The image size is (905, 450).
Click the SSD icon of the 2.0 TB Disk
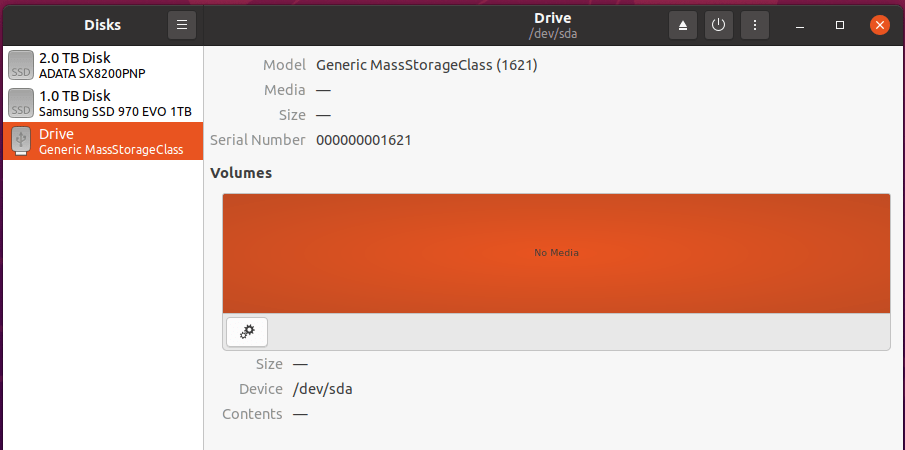pos(21,65)
